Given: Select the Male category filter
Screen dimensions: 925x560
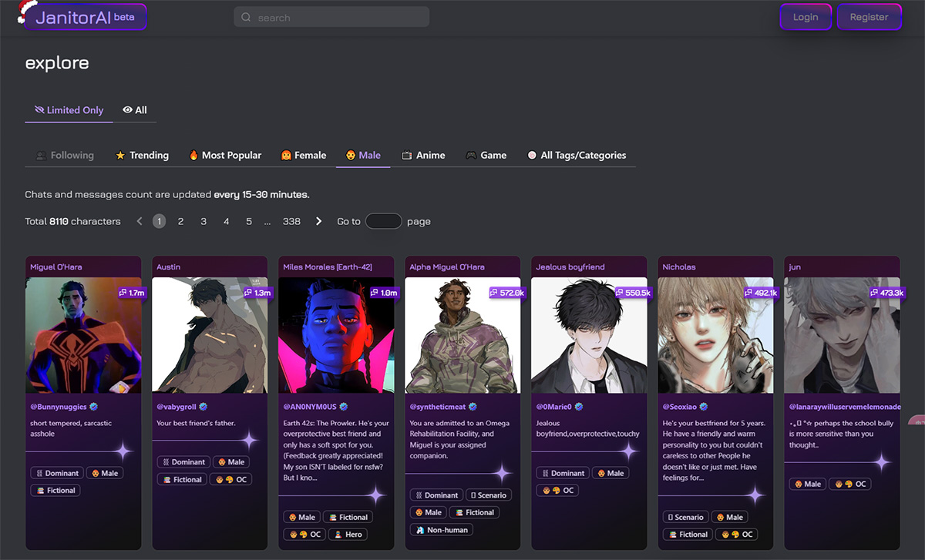Looking at the screenshot, I should [x=362, y=155].
